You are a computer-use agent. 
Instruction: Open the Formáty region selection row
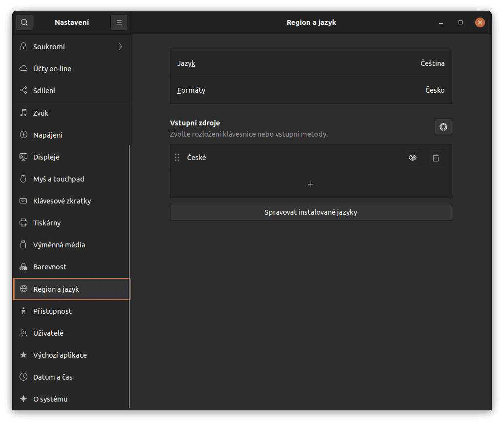(311, 90)
